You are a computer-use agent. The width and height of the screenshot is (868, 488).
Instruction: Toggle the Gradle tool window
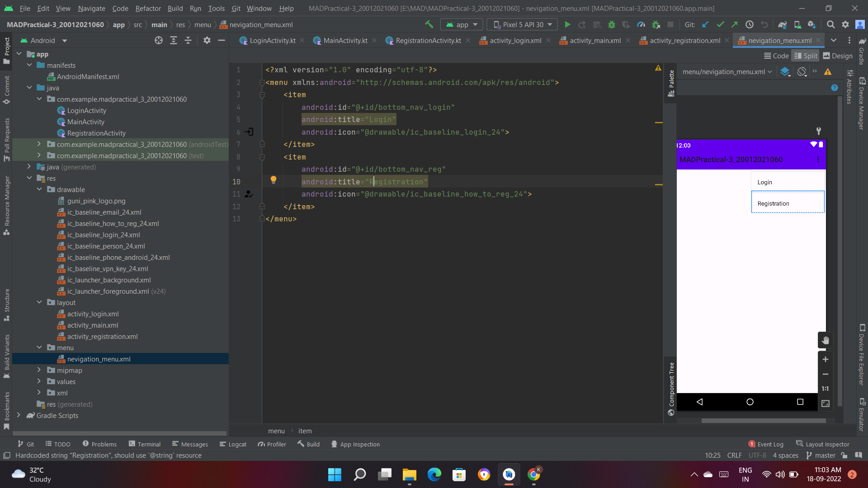coord(862,51)
